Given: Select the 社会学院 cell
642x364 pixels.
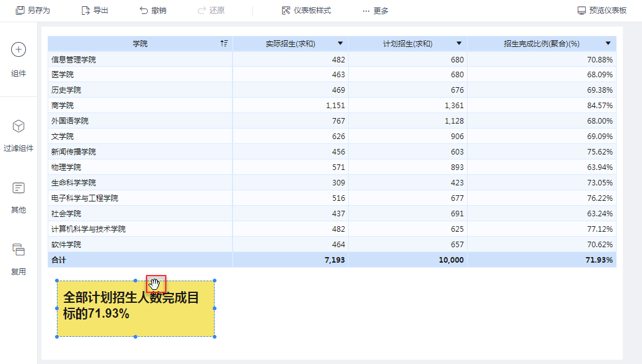Looking at the screenshot, I should coord(140,213).
